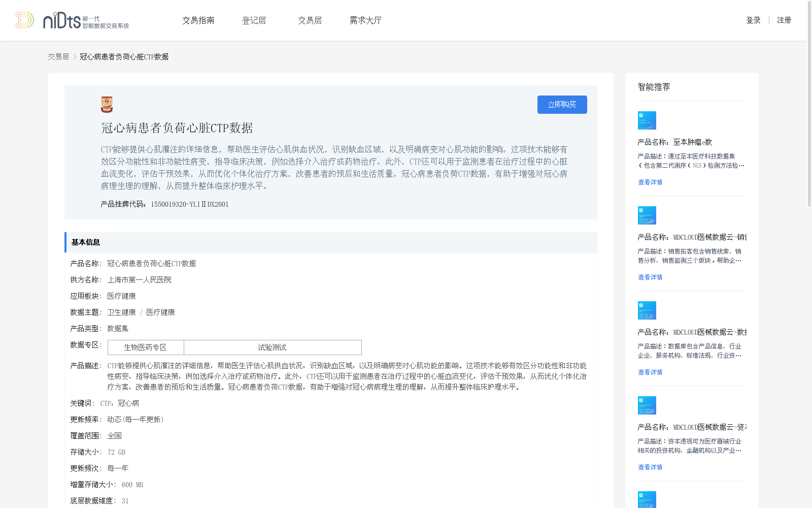Click the partially visible last recommendation thumbnail
The image size is (812, 508).
tap(647, 499)
